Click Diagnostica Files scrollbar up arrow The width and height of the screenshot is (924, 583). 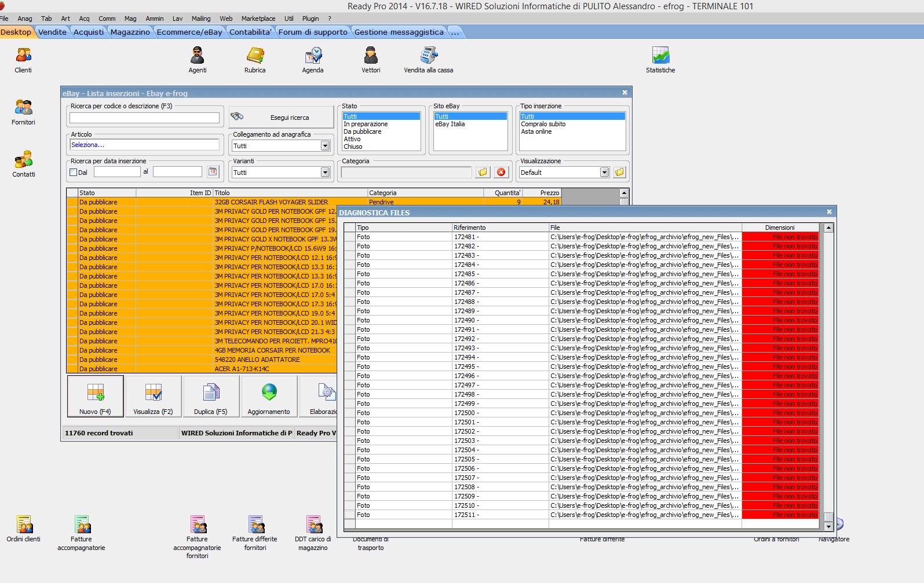click(x=828, y=228)
